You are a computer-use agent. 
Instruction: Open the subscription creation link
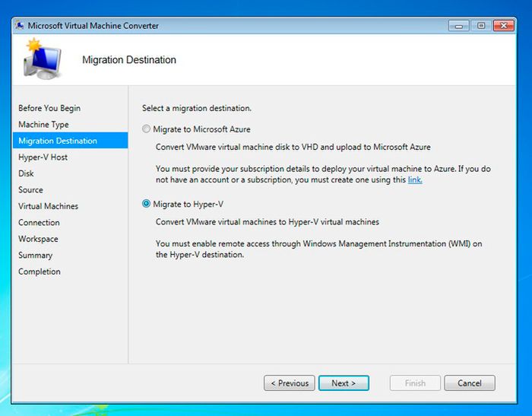tap(415, 179)
